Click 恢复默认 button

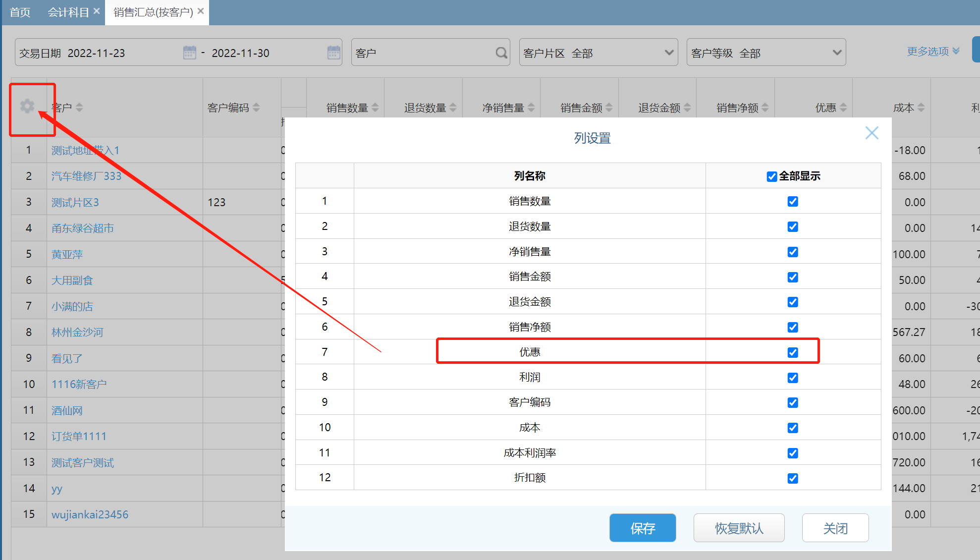739,528
